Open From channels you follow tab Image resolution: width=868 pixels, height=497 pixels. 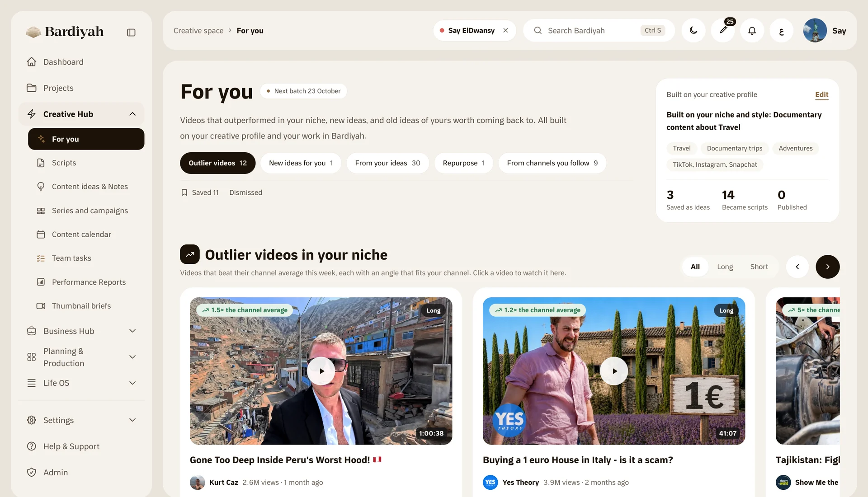552,163
